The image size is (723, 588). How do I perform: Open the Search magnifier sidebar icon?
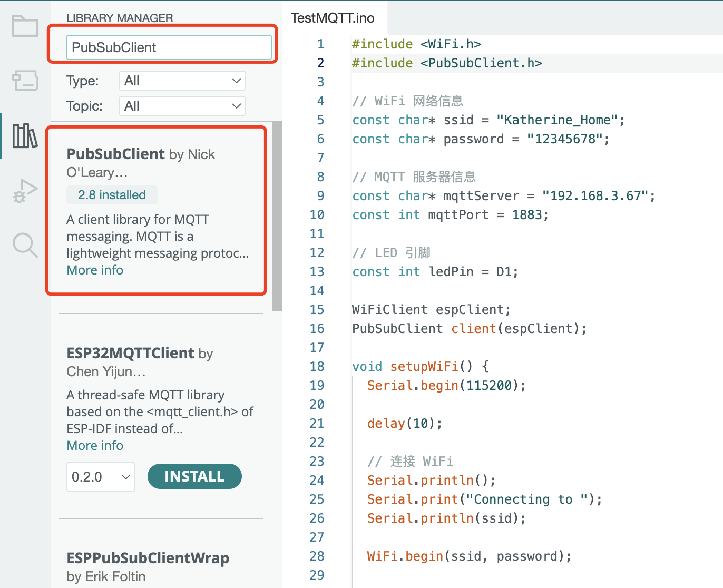pyautogui.click(x=25, y=246)
